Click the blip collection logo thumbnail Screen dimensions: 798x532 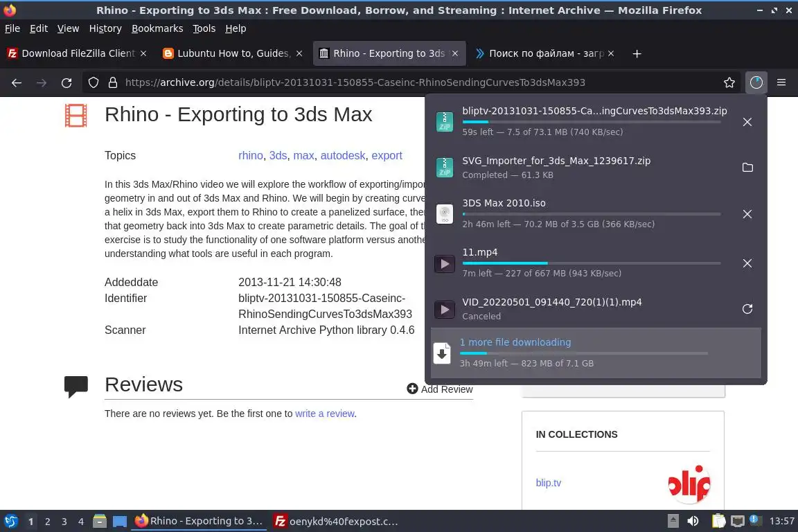(689, 484)
